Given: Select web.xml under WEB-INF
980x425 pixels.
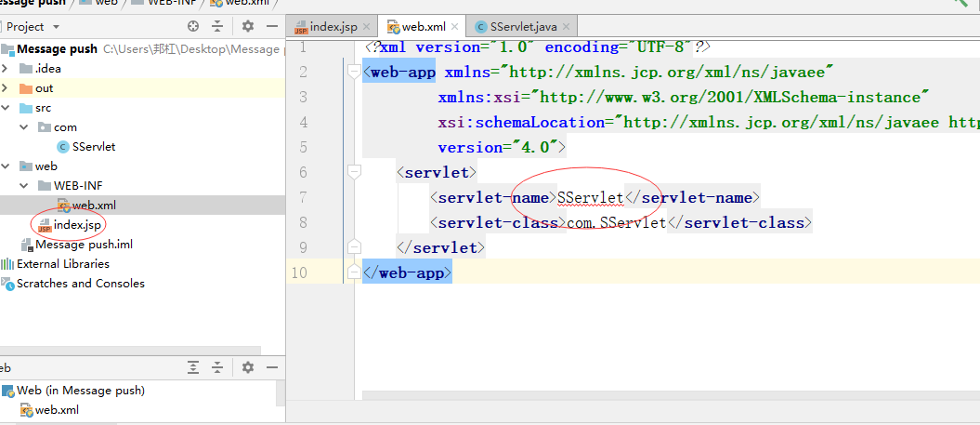Looking at the screenshot, I should coord(94,205).
